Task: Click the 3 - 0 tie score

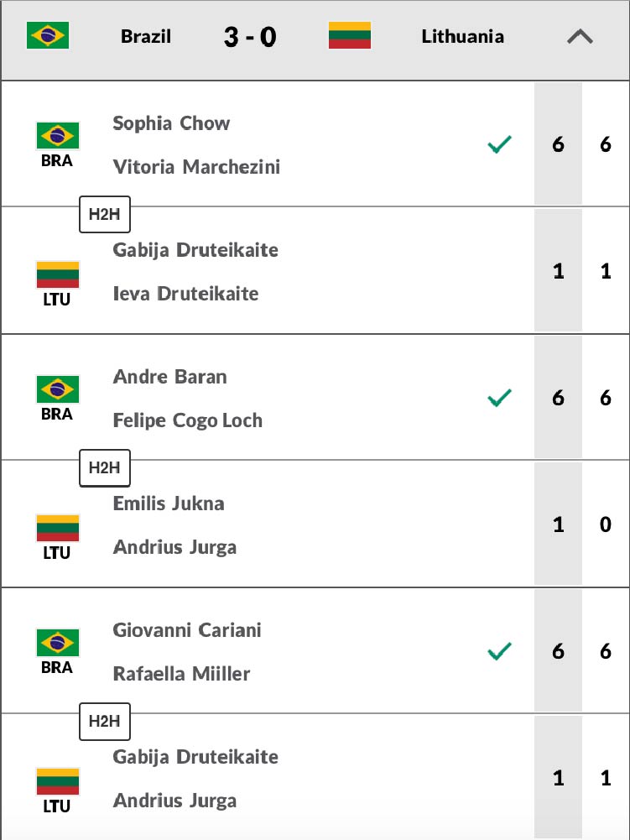Action: [249, 37]
